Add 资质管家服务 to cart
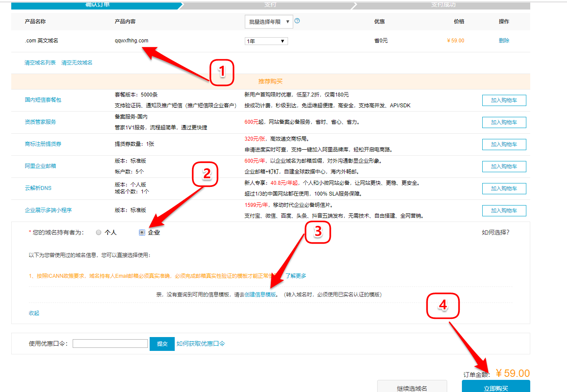Image resolution: width=567 pixels, height=392 pixels. coord(504,122)
